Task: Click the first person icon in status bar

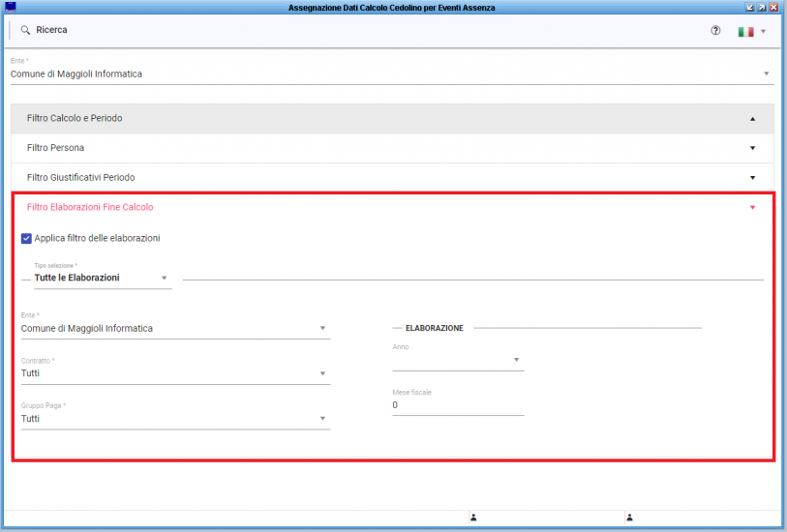Action: (x=473, y=517)
